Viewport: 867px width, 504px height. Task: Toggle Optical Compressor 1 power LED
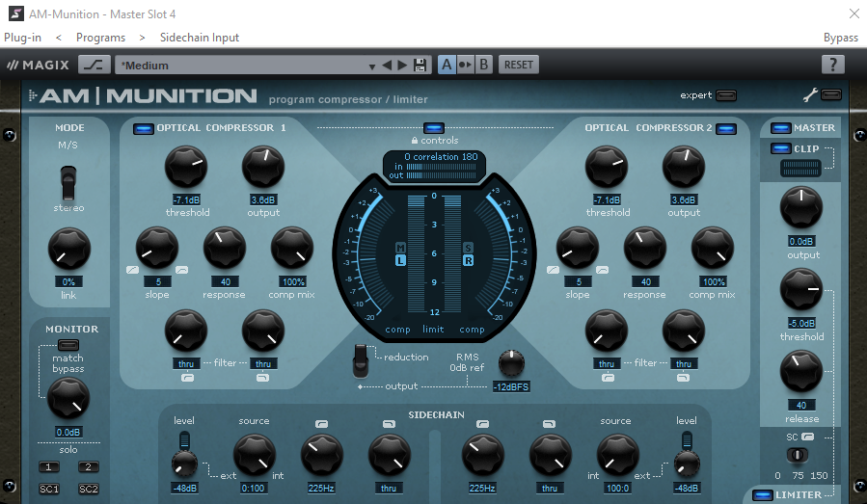[x=143, y=129]
